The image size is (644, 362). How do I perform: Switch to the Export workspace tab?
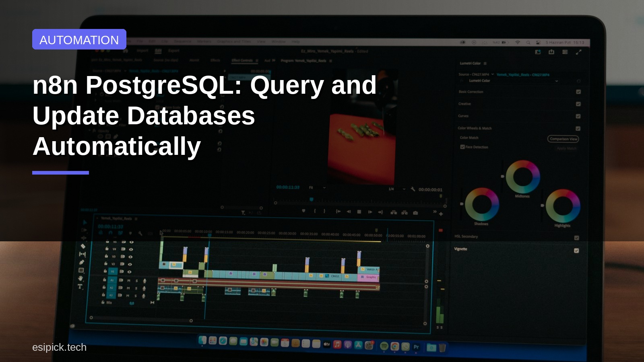tap(174, 51)
